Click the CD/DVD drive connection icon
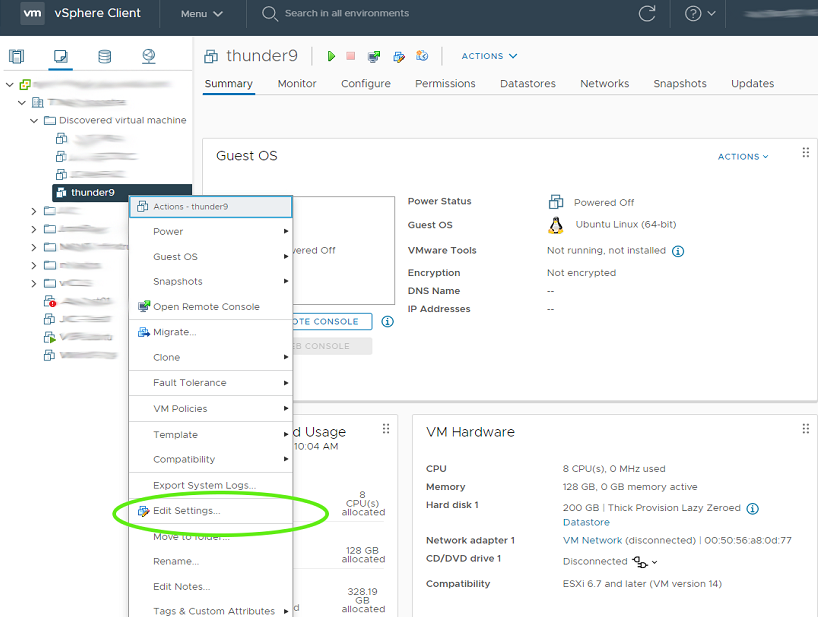 pos(639,562)
